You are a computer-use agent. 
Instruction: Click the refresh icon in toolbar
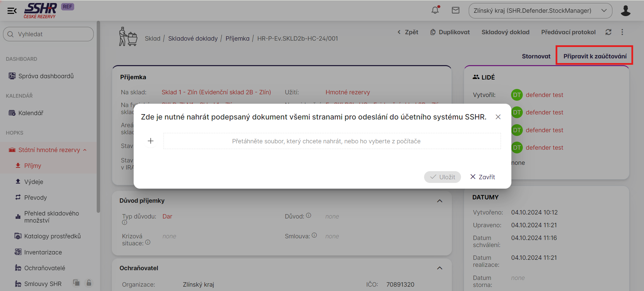click(608, 32)
